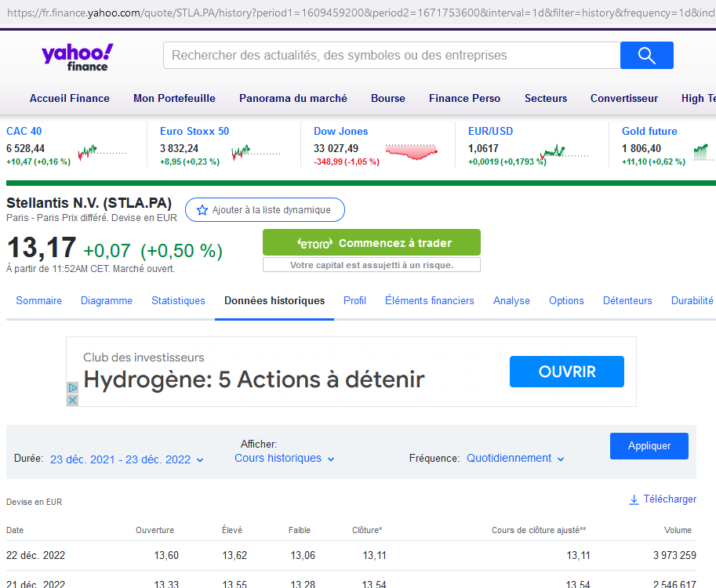Screen dimensions: 716x588
Task: Open the CAC 40 mini chart
Action: (x=102, y=152)
